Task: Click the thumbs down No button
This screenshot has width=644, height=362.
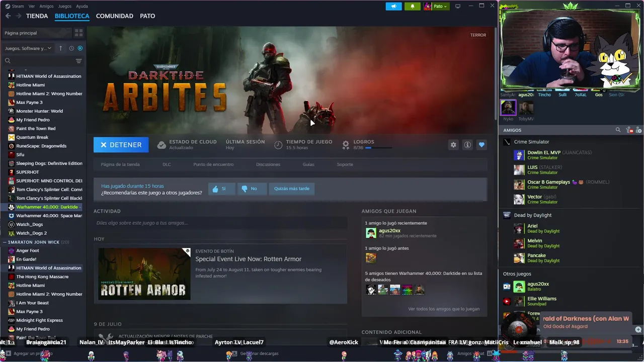Action: point(252,189)
